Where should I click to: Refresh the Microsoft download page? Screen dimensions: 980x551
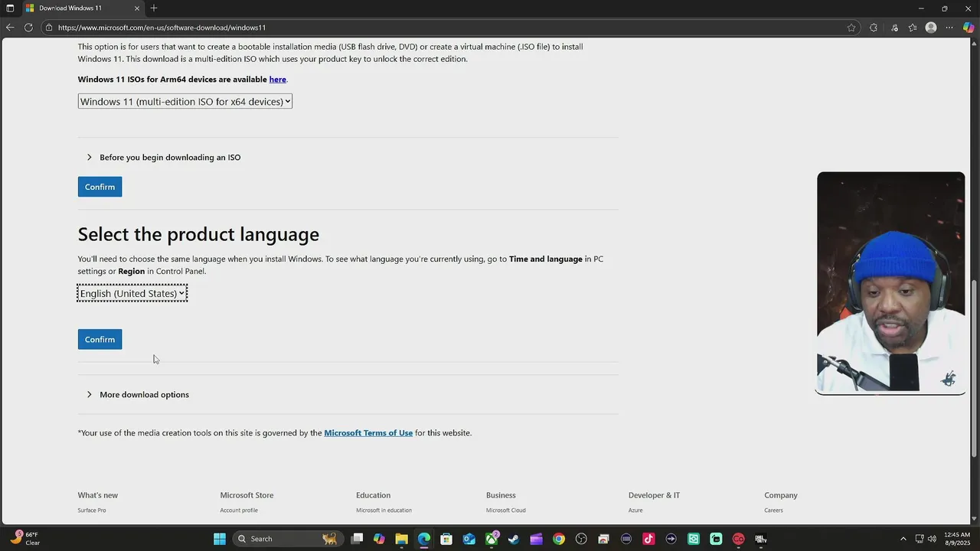[x=28, y=28]
